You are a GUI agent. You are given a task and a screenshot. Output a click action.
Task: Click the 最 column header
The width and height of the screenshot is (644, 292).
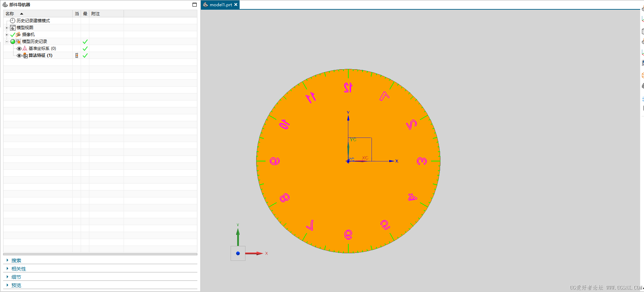click(85, 14)
